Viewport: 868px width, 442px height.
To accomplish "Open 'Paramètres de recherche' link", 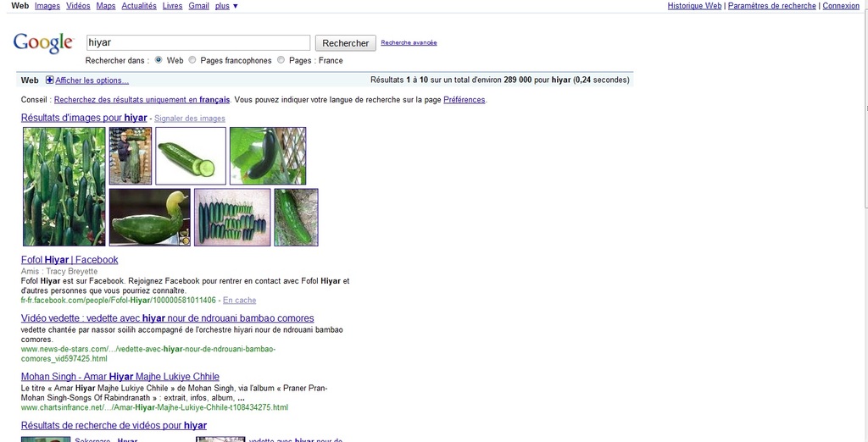I will (771, 6).
